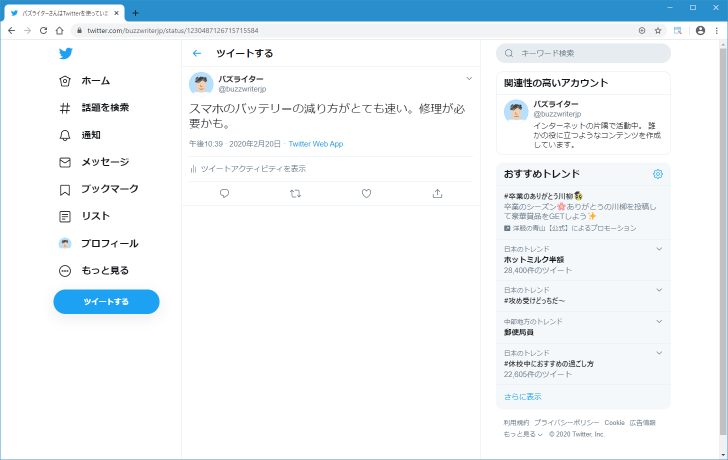Open the メッセージ envelope icon
This screenshot has height=460, width=728.
pos(65,162)
